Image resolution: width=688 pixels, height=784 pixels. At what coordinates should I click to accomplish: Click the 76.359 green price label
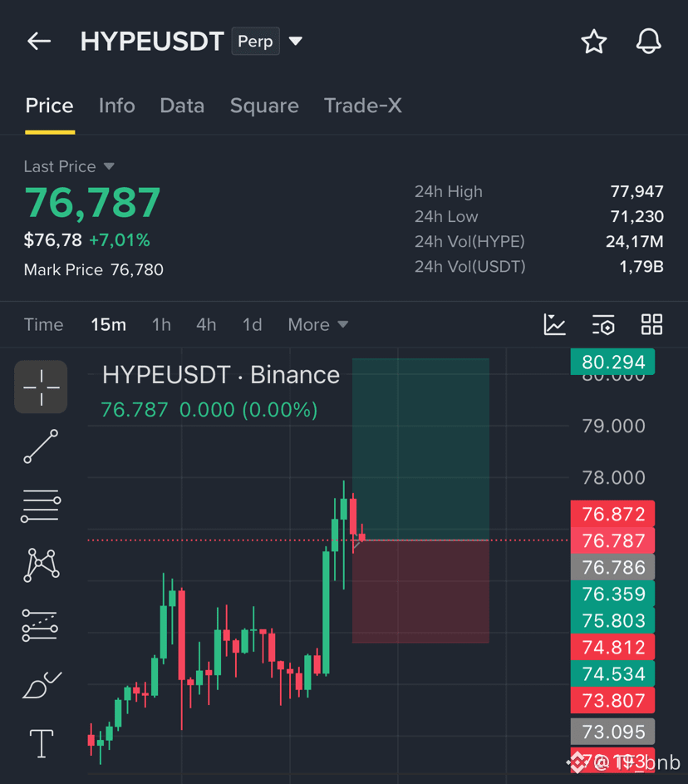click(612, 594)
